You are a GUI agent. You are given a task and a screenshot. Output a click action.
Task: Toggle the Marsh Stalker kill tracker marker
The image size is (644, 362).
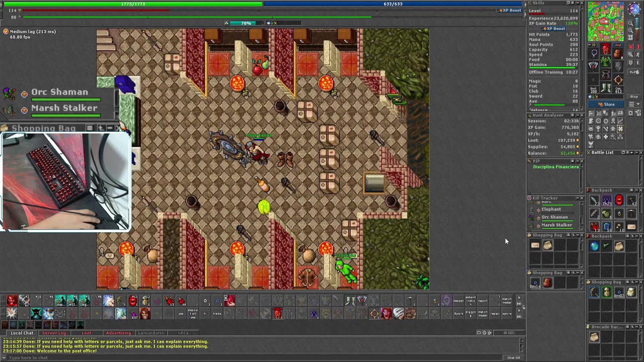538,226
